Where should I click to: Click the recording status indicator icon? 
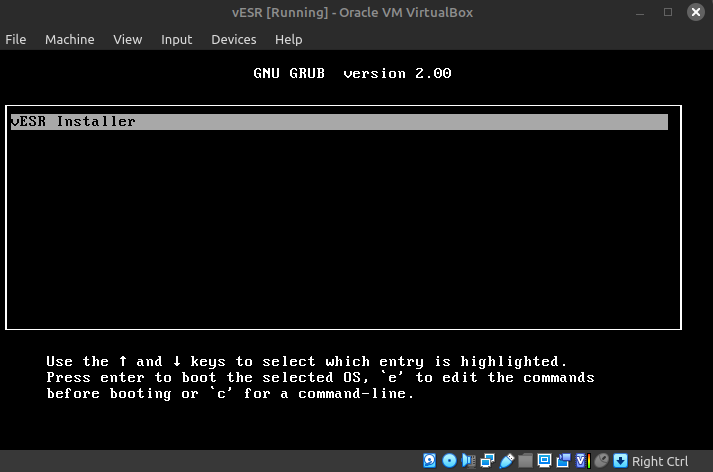point(563,461)
